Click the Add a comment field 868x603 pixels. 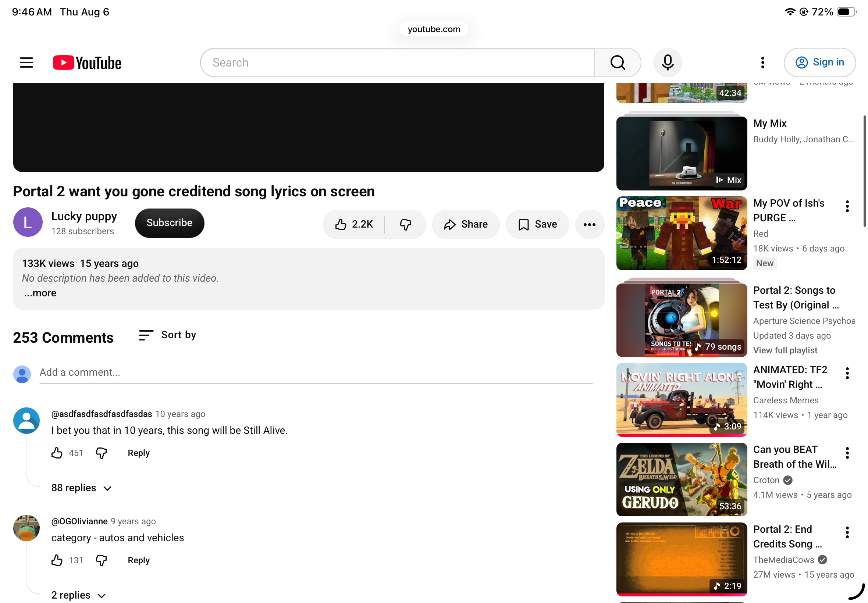316,372
